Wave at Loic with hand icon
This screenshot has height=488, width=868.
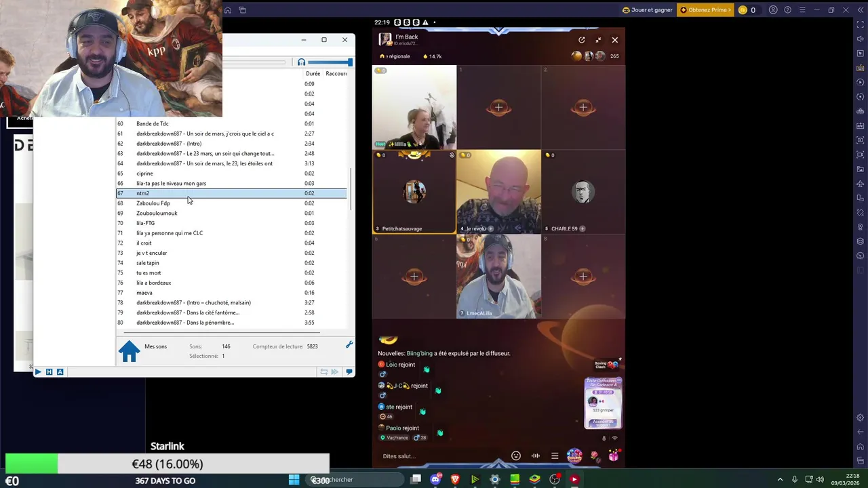(x=427, y=369)
